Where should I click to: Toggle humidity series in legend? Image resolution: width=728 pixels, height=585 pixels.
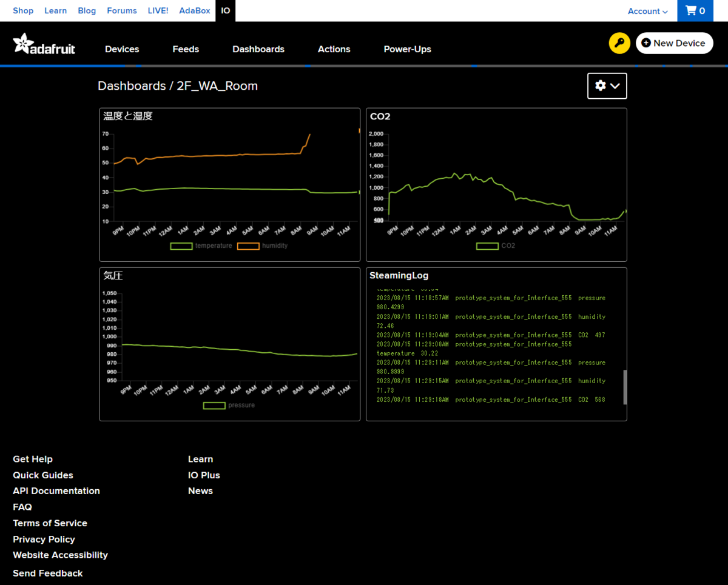pyautogui.click(x=263, y=246)
